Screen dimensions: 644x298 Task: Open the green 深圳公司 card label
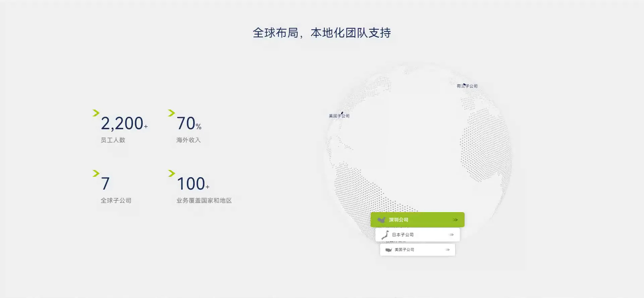398,220
